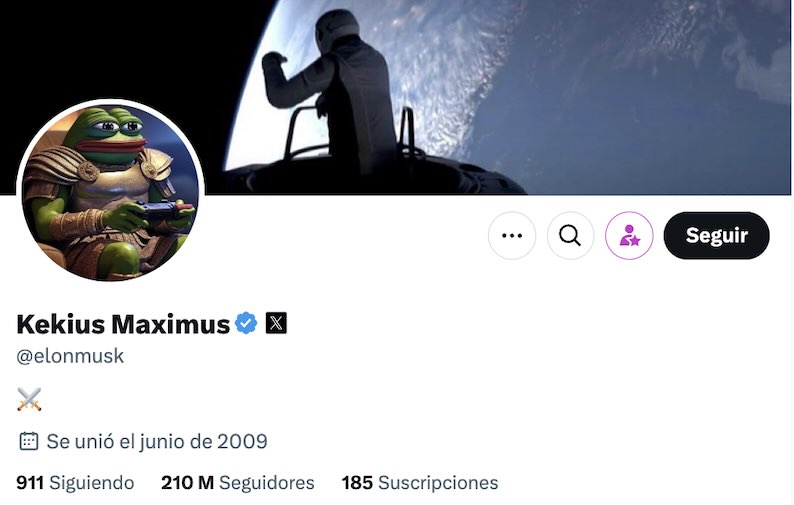Click the 185 subscriptions count number
The width and height of the screenshot is (794, 505).
[x=357, y=483]
